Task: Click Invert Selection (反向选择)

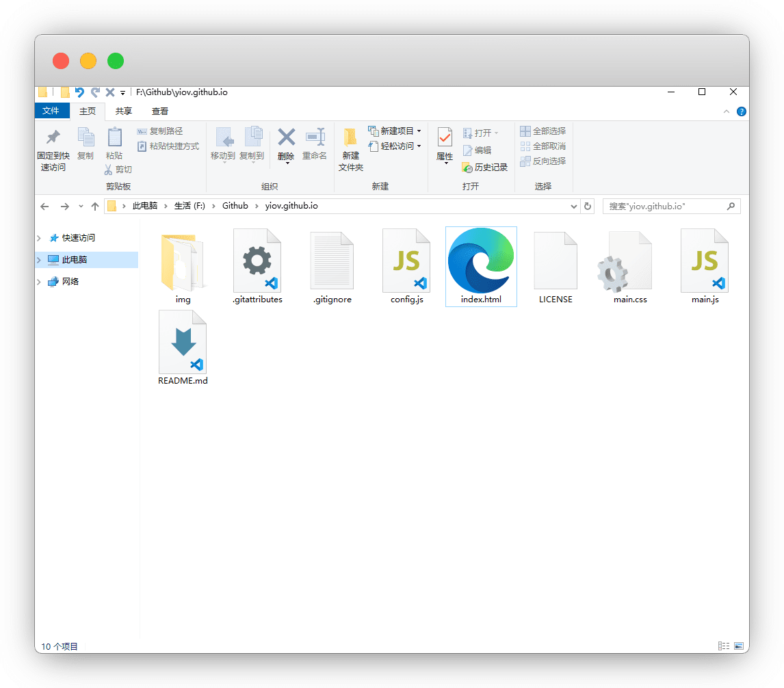Action: (543, 161)
